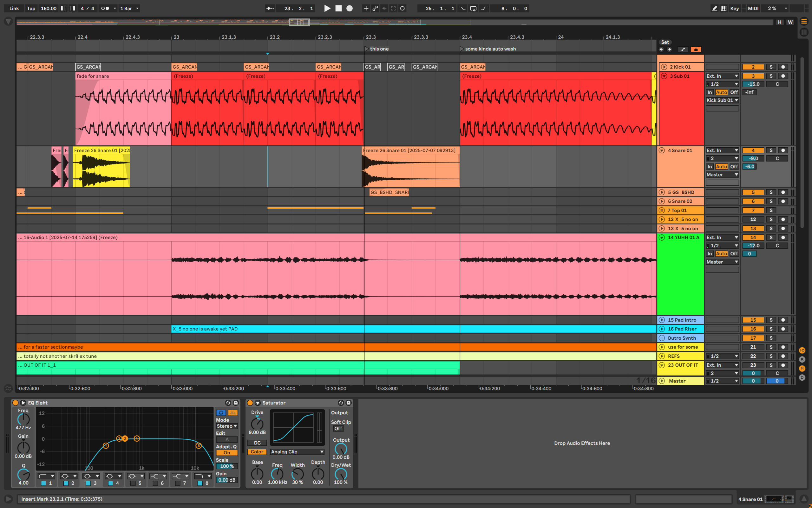Click the Lock Envelopes orange icon
This screenshot has width=812, height=508.
click(x=696, y=50)
